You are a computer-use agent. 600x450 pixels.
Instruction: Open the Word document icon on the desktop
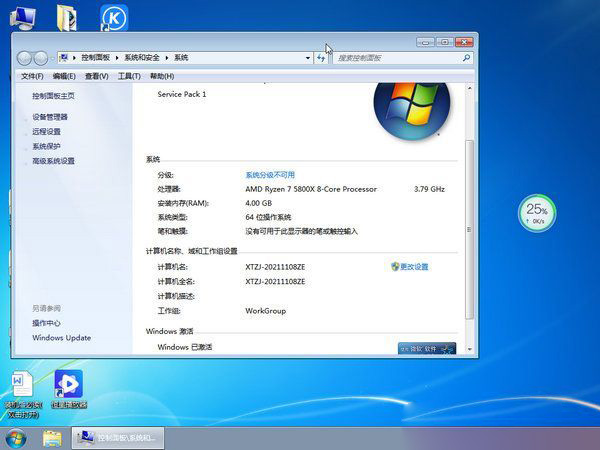click(x=23, y=394)
